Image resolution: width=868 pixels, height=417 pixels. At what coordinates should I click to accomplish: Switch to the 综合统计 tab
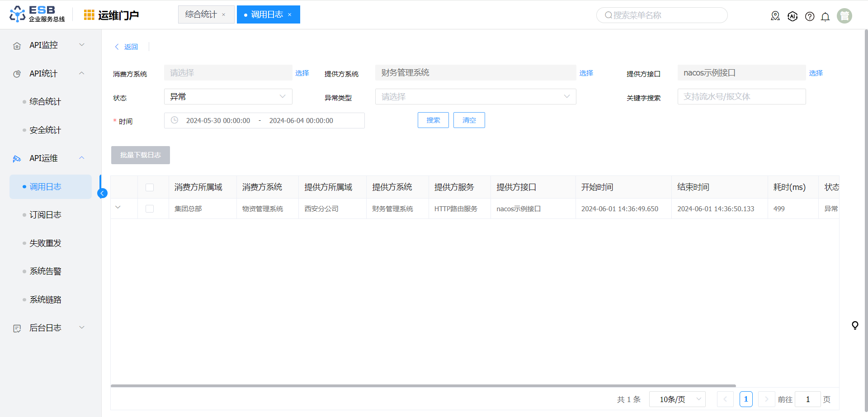(201, 14)
